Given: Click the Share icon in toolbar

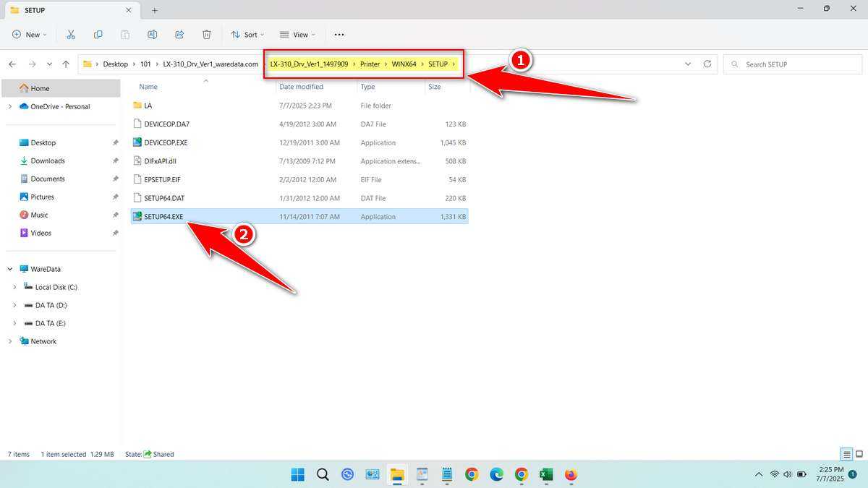Looking at the screenshot, I should (179, 35).
